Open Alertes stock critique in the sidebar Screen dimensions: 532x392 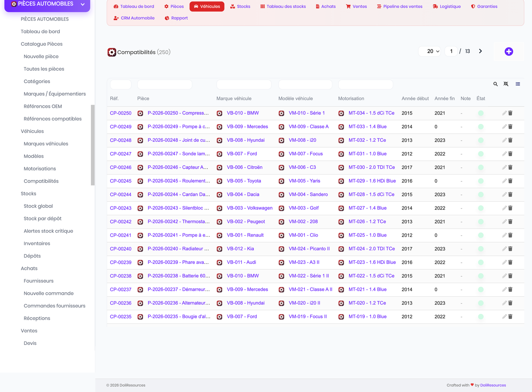(x=48, y=231)
